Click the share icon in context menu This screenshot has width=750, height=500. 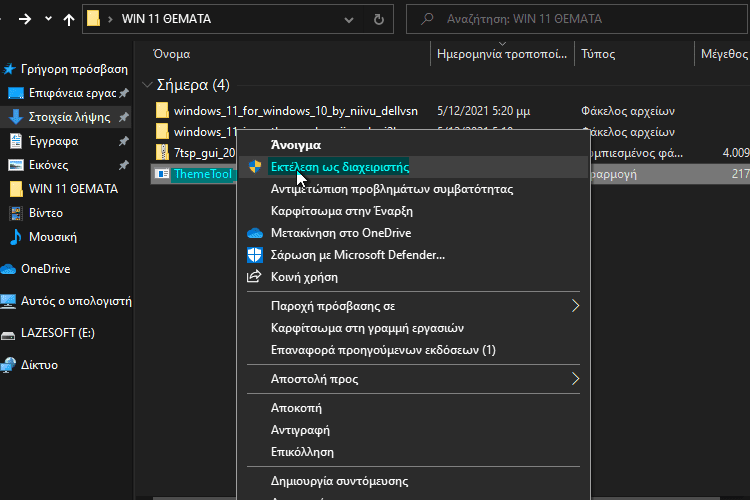pyautogui.click(x=254, y=276)
